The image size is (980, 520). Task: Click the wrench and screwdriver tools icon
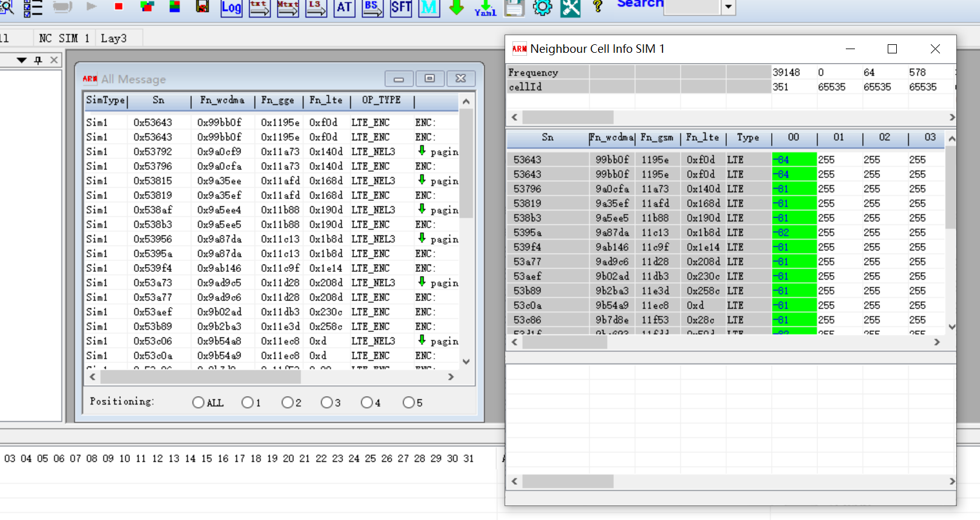[x=570, y=7]
